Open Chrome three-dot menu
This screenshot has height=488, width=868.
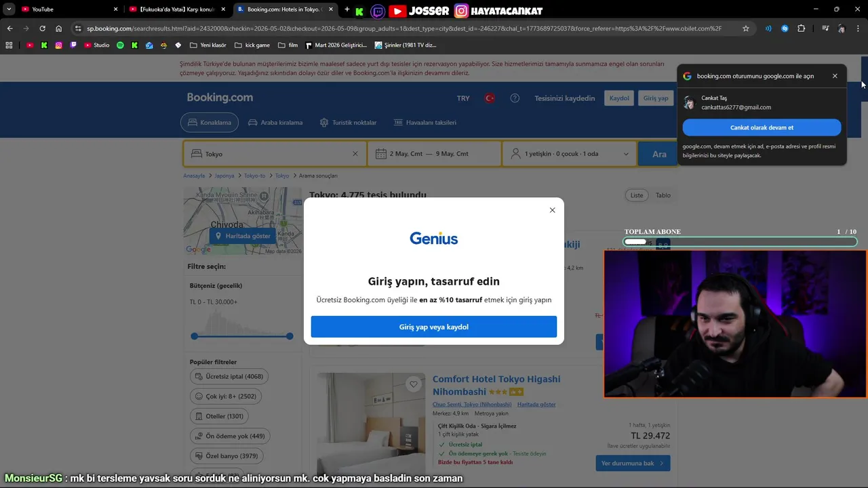(x=858, y=28)
